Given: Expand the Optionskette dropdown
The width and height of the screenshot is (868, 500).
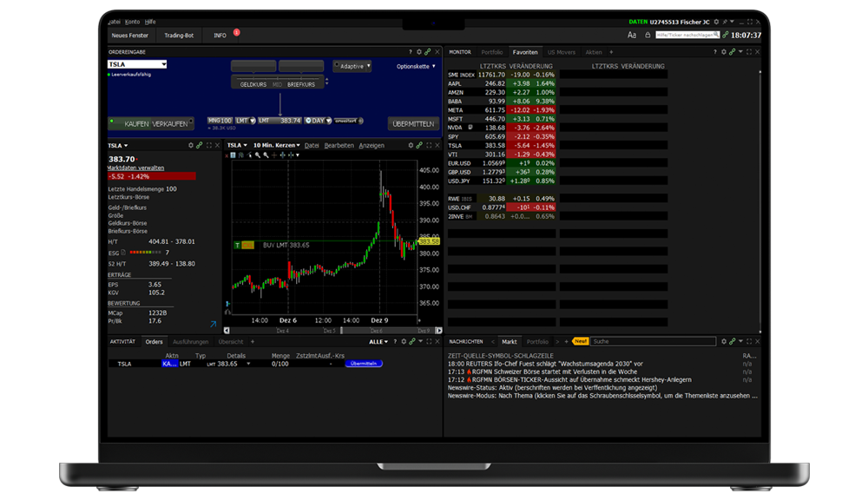Looking at the screenshot, I should tap(417, 66).
